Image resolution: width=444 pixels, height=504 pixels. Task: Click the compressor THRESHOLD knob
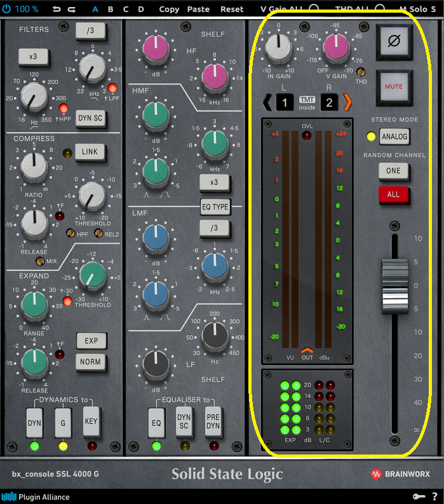pos(92,196)
